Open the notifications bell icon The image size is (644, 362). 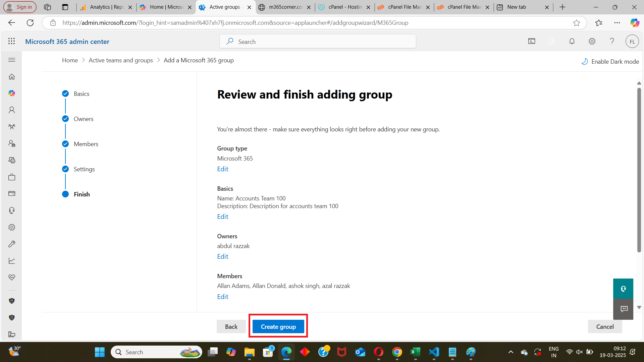coord(572,41)
